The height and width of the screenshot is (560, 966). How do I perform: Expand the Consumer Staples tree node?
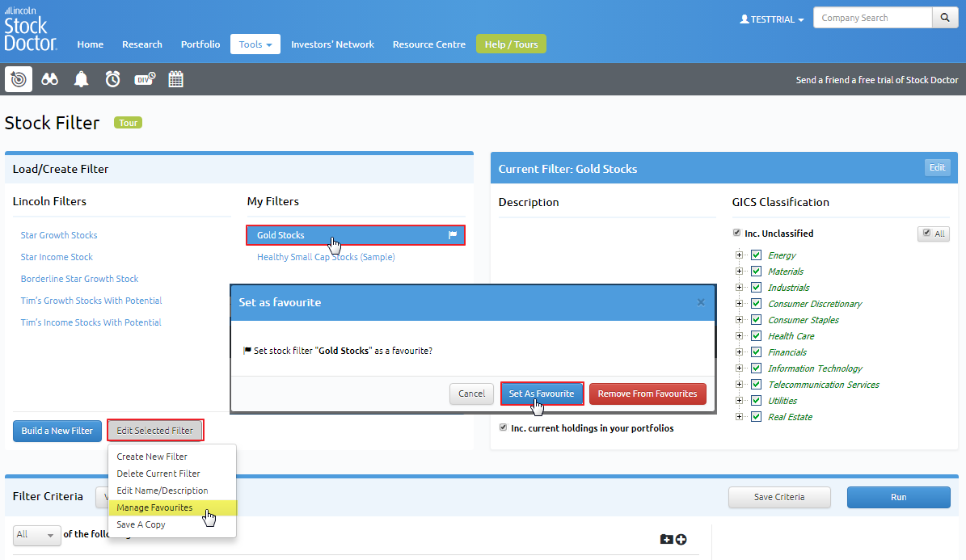pos(740,320)
